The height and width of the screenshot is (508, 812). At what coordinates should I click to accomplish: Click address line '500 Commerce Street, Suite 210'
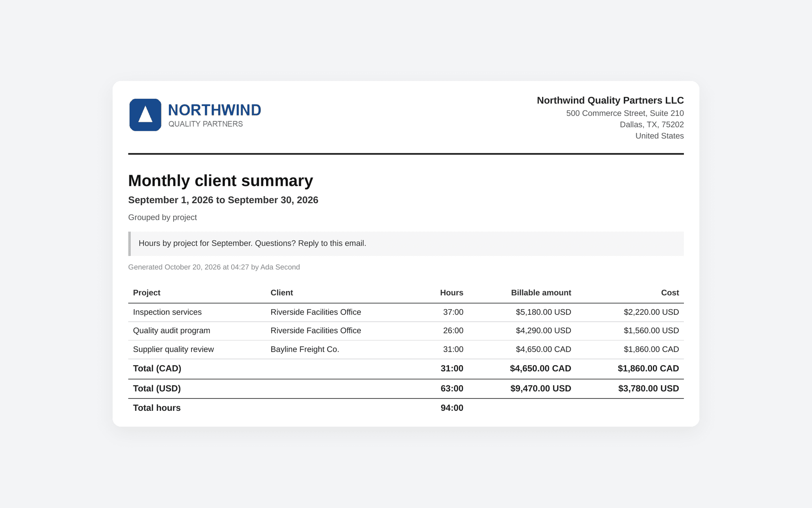click(625, 114)
